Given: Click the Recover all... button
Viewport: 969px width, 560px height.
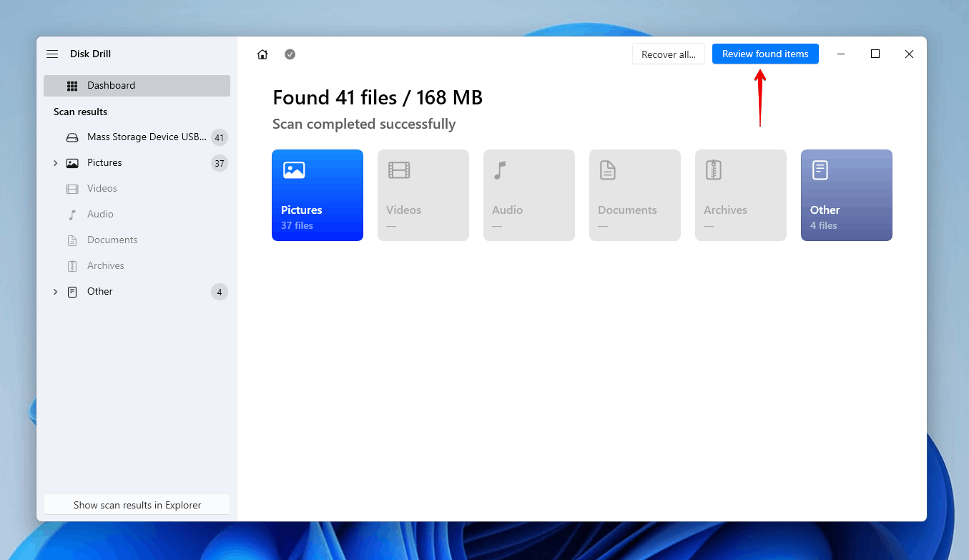Looking at the screenshot, I should tap(669, 54).
